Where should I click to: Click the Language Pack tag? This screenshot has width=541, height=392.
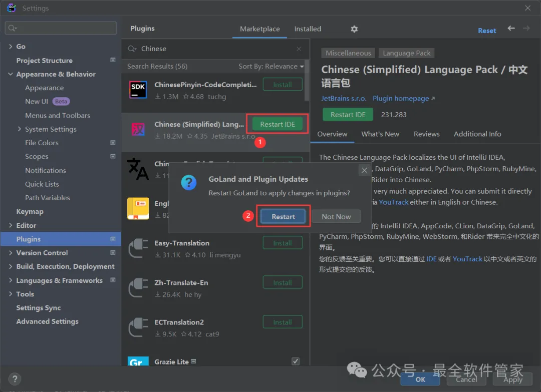[406, 53]
